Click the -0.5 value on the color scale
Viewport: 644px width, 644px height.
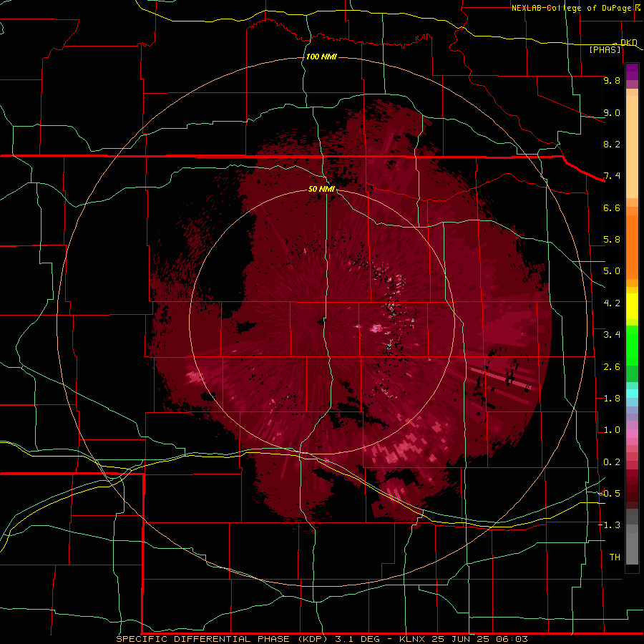(x=609, y=494)
